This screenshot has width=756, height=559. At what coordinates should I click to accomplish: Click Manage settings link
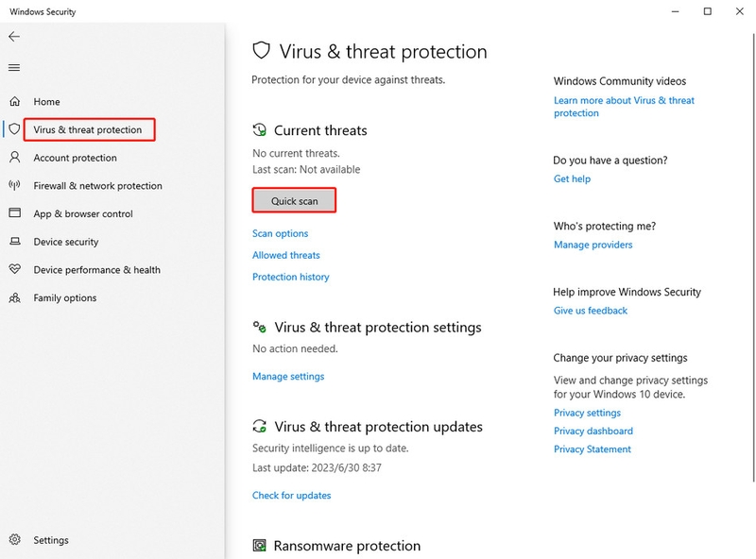[288, 377]
